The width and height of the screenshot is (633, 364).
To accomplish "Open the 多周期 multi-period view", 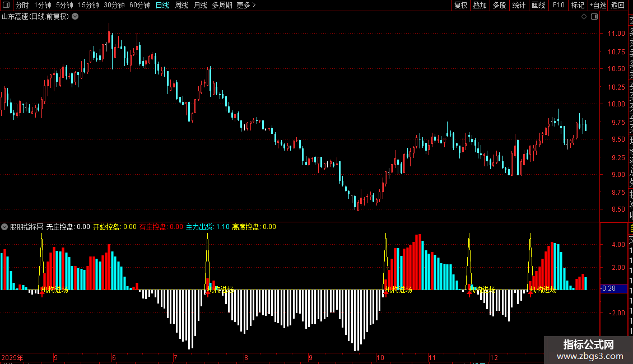I will tap(222, 5).
